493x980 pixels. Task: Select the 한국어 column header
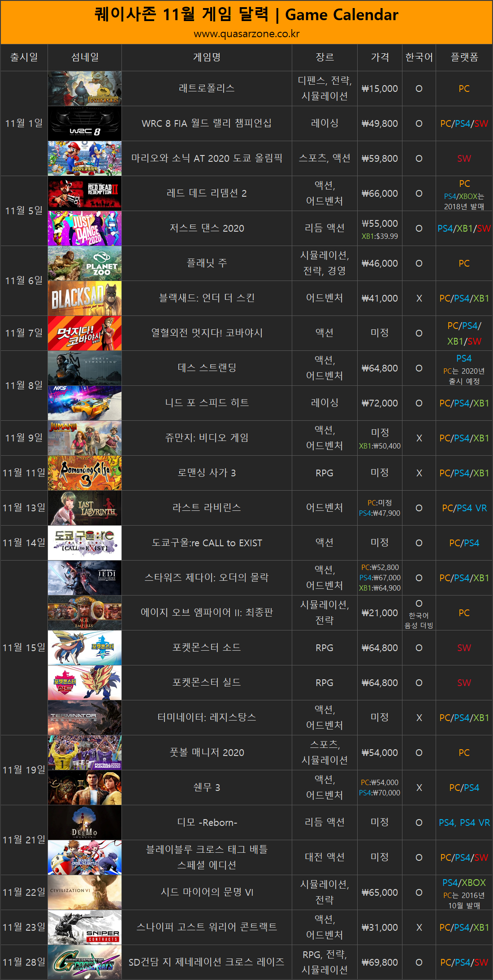coord(419,57)
